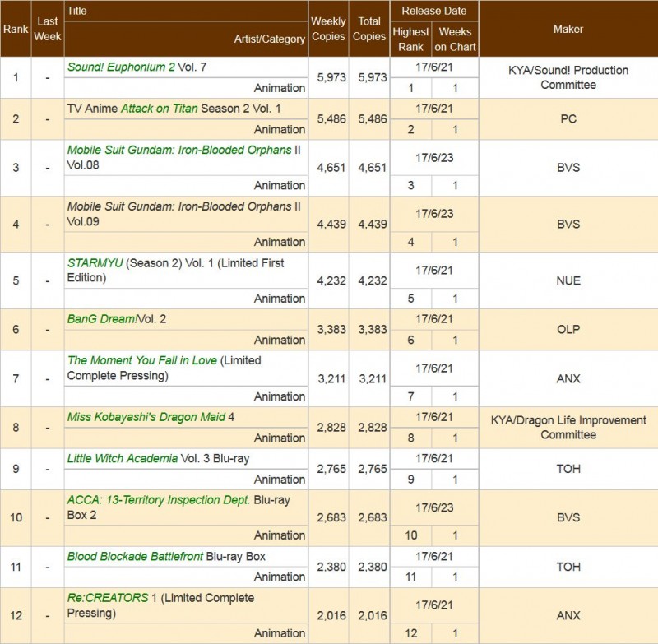
Task: Open ACCA: 13-Territory Inspection Dept. link
Action: click(158, 499)
